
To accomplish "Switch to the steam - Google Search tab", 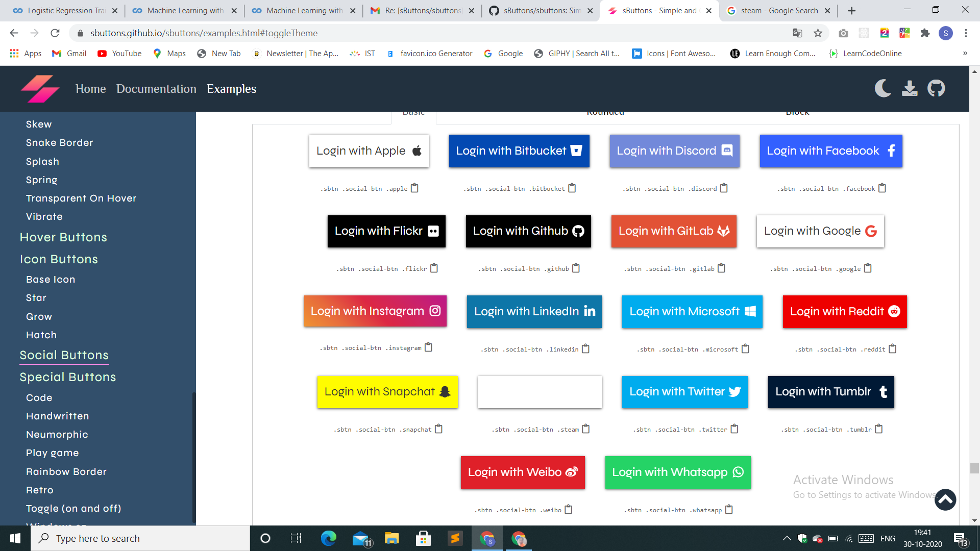I will (779, 11).
